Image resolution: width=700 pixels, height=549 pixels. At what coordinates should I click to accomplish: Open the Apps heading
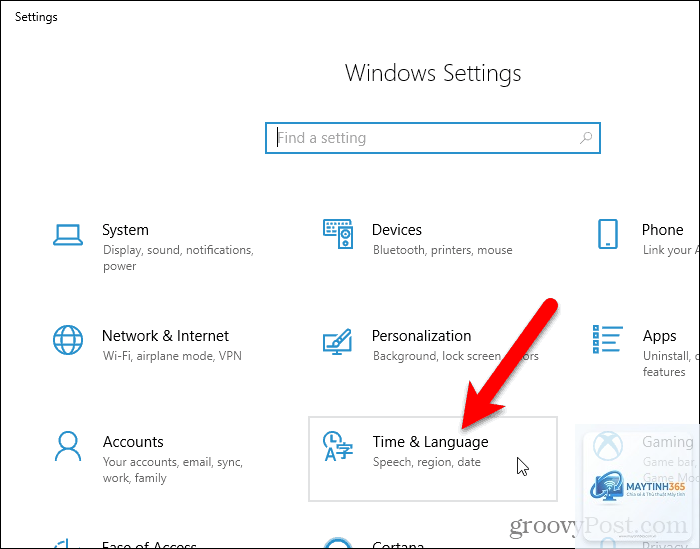(659, 337)
